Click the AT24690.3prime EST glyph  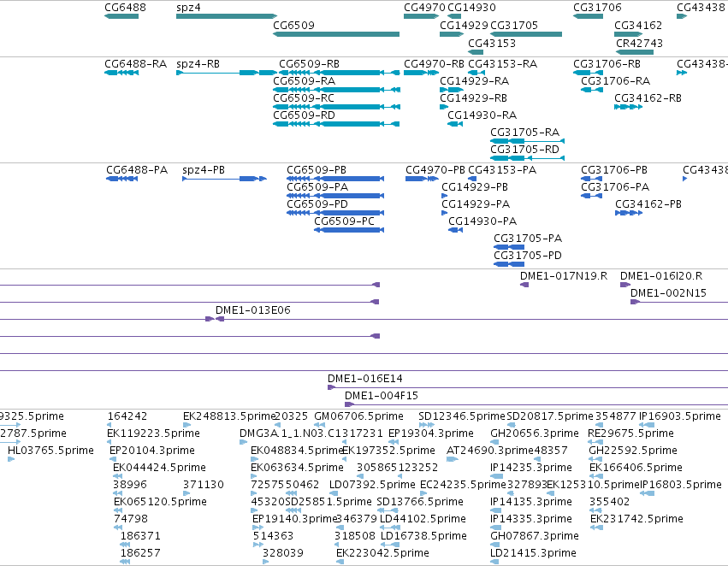tap(452, 459)
